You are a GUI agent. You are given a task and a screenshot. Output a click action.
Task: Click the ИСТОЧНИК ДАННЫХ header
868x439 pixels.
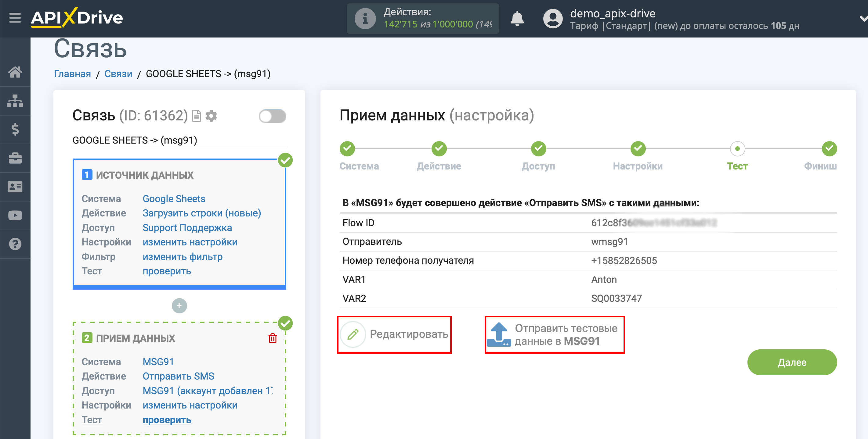[x=145, y=175]
